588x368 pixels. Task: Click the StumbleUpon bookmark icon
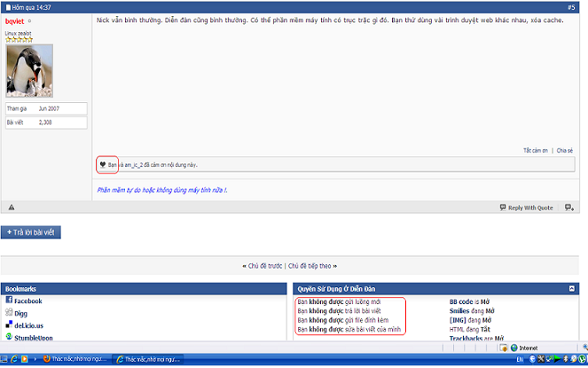9,336
